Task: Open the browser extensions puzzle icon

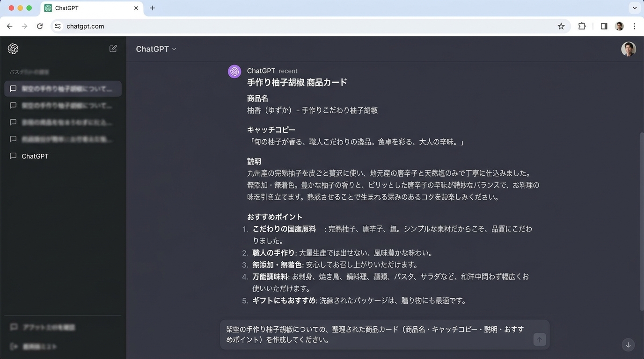Action: [582, 26]
